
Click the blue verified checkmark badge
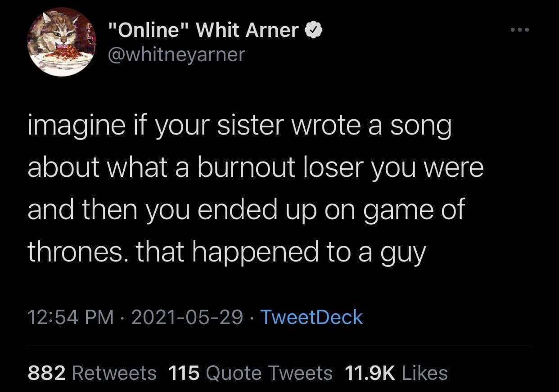(x=313, y=31)
